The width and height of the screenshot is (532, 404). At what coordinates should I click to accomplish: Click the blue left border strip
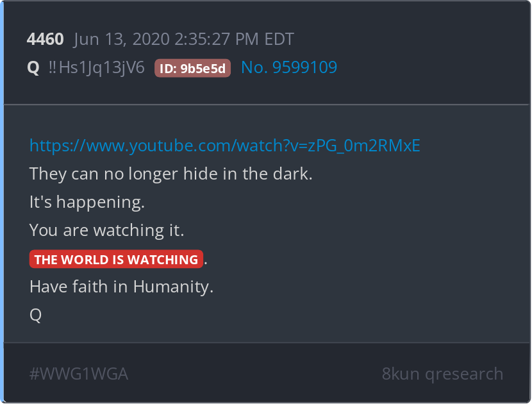click(x=2, y=202)
